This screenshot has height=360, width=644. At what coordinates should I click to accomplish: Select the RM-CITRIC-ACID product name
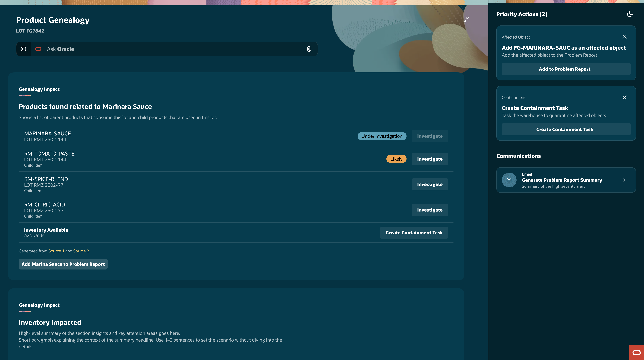tap(44, 205)
